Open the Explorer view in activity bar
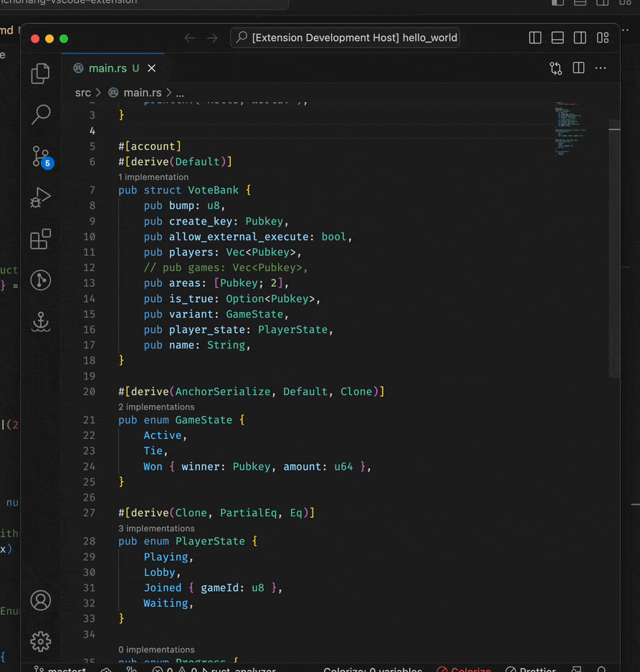 coord(41,73)
